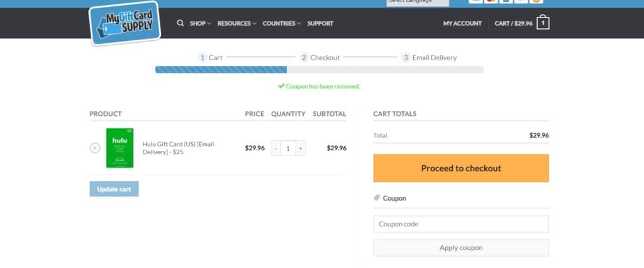Screen dimensions: 644x268
Task: Click the Hulu Gift Card product name link
Action: pyautogui.click(x=179, y=148)
